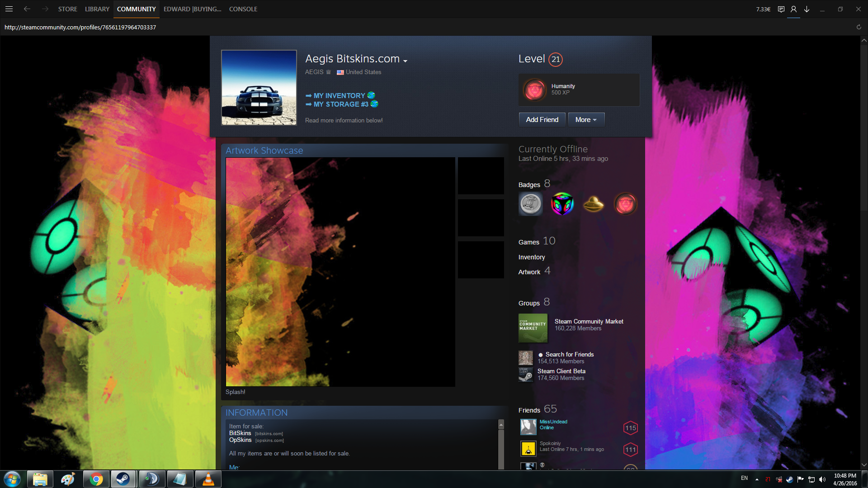Reload page with the refresh icon

click(859, 27)
